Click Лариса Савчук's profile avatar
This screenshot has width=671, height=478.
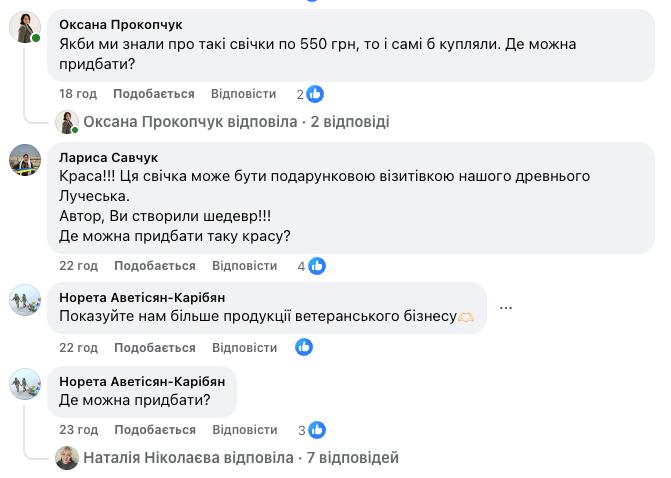[25, 160]
